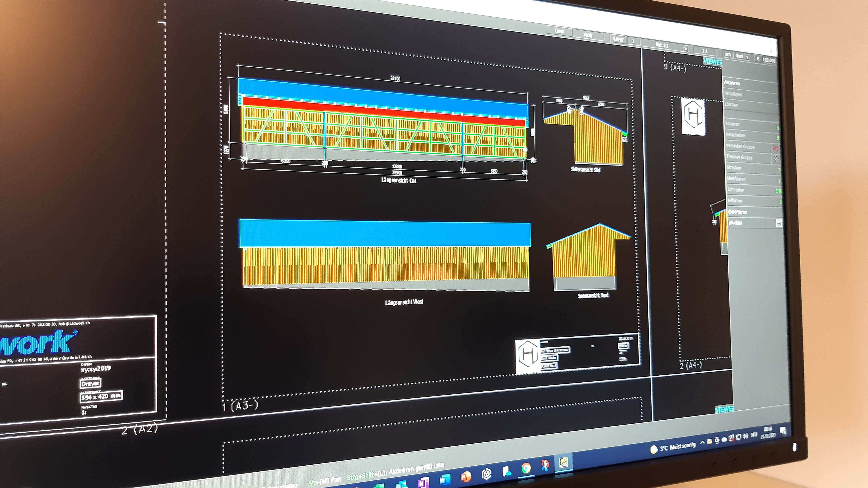Click the 26100 dimension text
Viewport: 868px width, 488px height.
click(395, 78)
